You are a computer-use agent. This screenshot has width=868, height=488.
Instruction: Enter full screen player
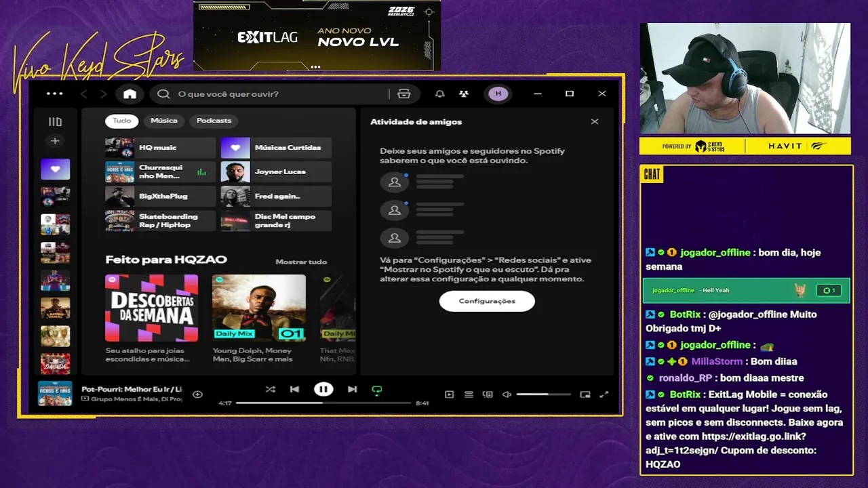(x=604, y=394)
